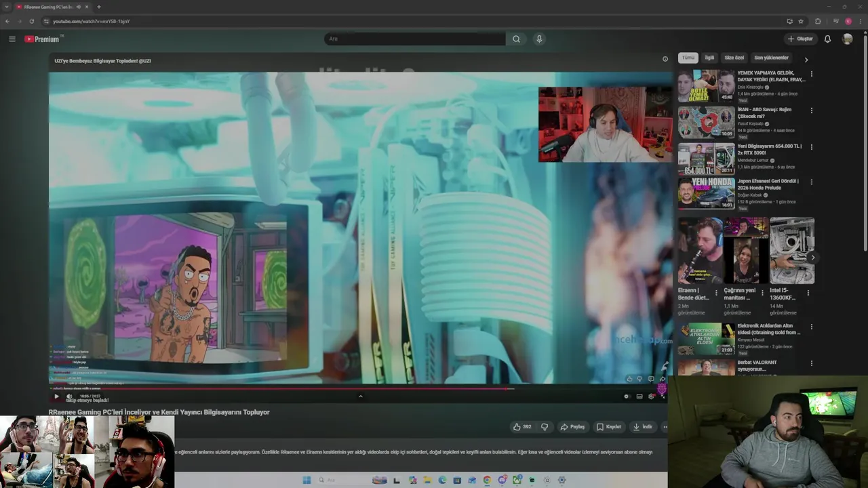Open the account avatar menu

[847, 39]
